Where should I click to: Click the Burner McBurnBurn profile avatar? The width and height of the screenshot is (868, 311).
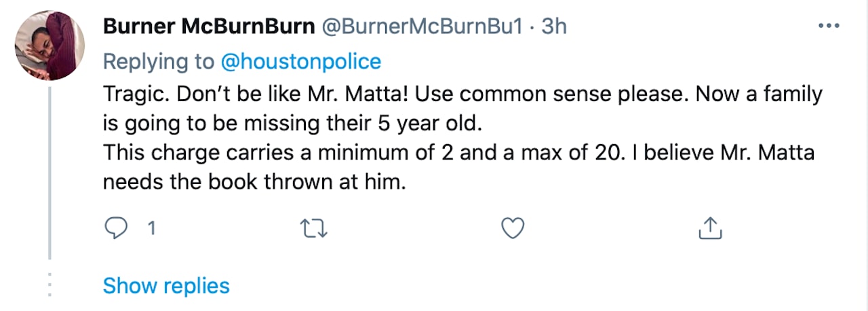click(50, 46)
